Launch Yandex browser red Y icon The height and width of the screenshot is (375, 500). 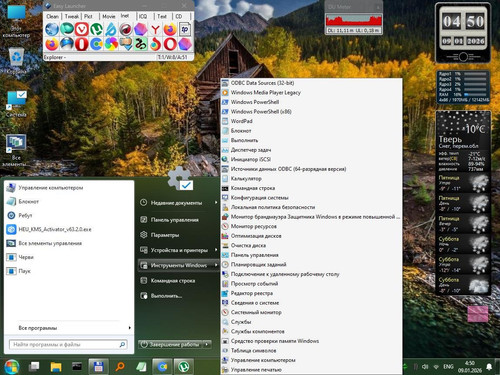click(155, 29)
